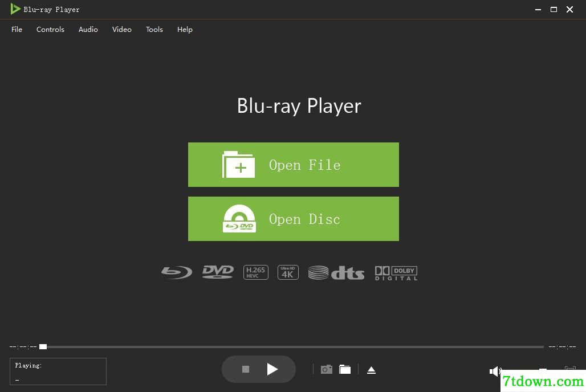This screenshot has height=392, width=586.
Task: Click the Playing info box
Action: [x=58, y=371]
